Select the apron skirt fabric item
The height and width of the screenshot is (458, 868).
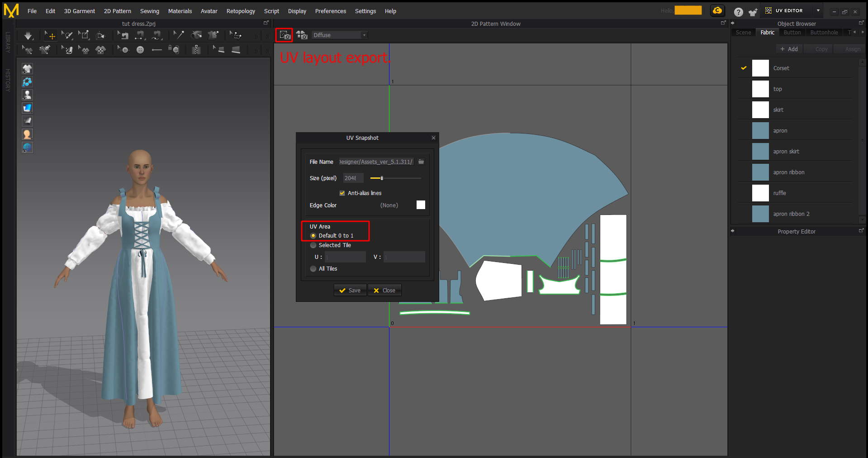click(786, 152)
